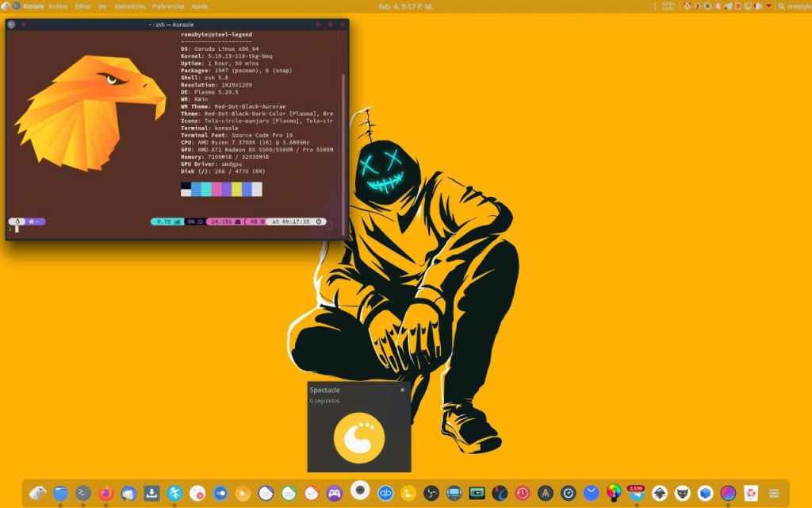The image size is (812, 508).
Task: Open Firefox from the dock
Action: pos(106,493)
